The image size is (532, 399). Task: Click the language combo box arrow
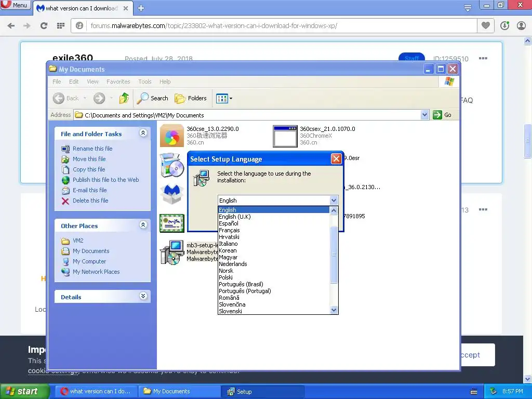pyautogui.click(x=334, y=201)
